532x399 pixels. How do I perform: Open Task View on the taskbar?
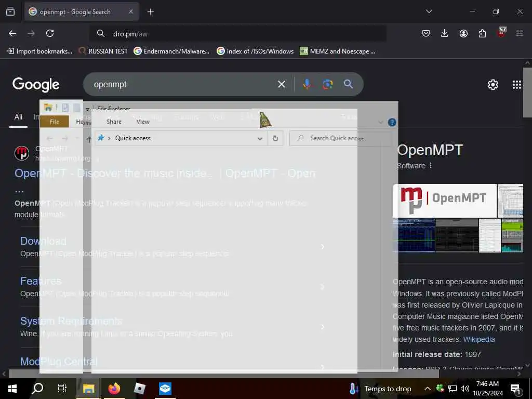point(62,389)
